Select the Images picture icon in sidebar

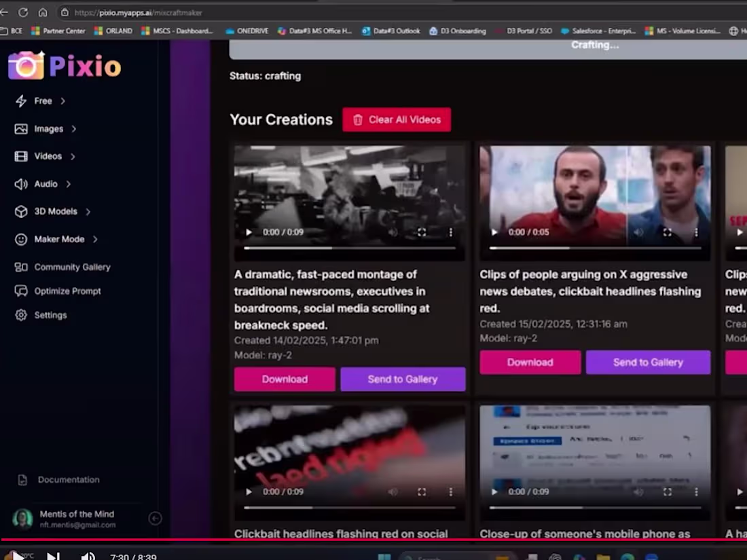click(x=21, y=129)
